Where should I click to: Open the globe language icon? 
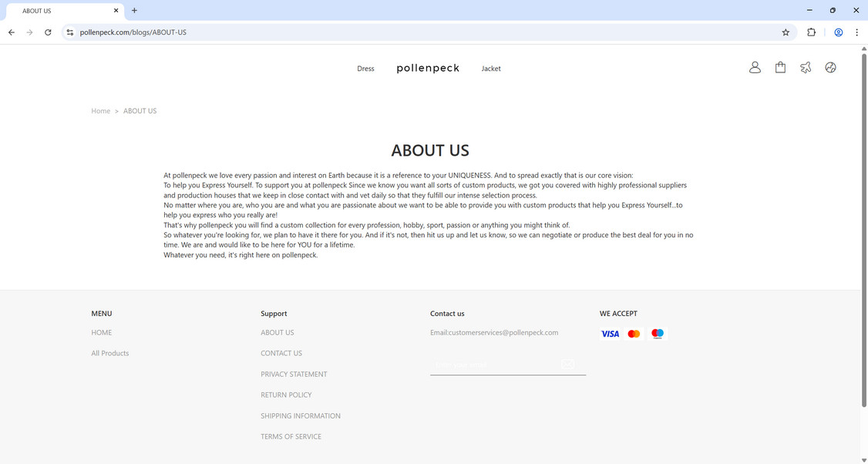pyautogui.click(x=830, y=67)
